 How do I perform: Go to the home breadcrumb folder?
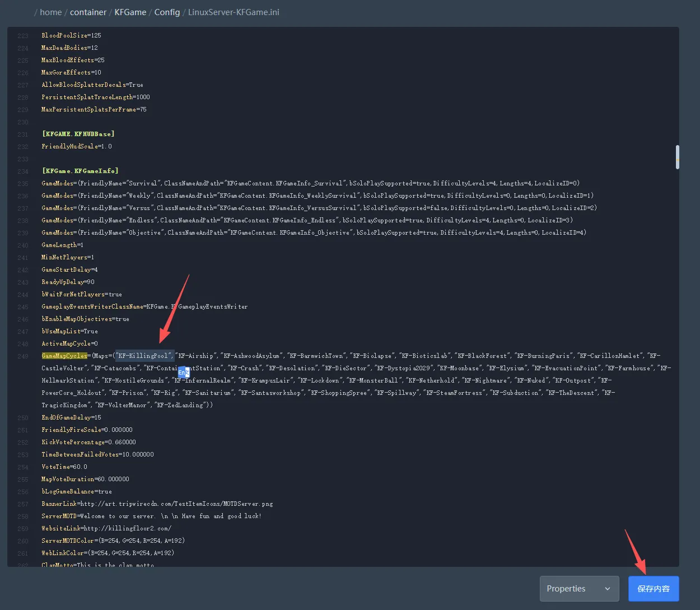pyautogui.click(x=51, y=12)
